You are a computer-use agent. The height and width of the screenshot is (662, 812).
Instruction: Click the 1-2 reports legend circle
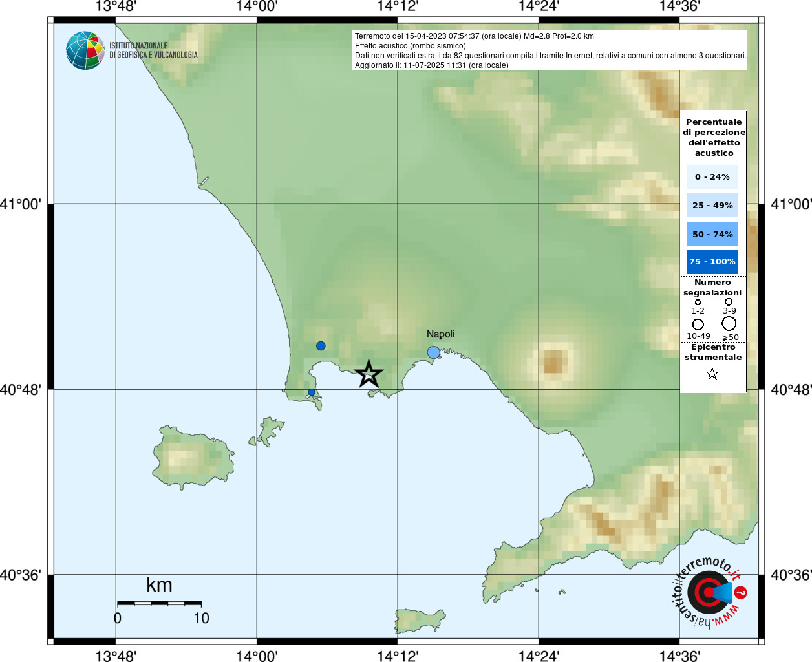coord(698,302)
